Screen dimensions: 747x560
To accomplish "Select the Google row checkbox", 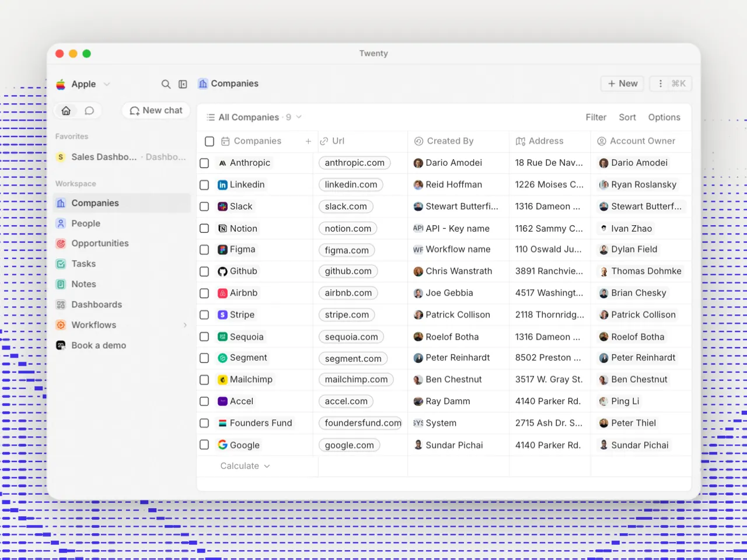I will [x=204, y=444].
